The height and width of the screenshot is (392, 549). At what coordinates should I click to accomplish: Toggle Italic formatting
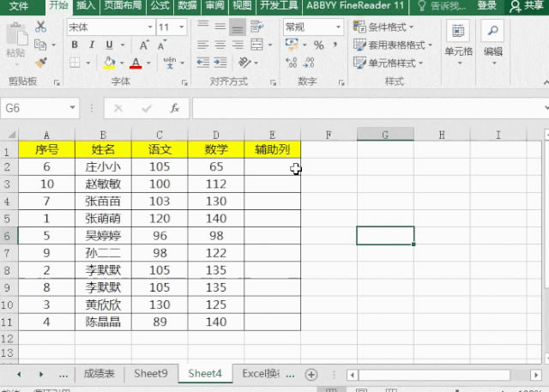[92, 45]
